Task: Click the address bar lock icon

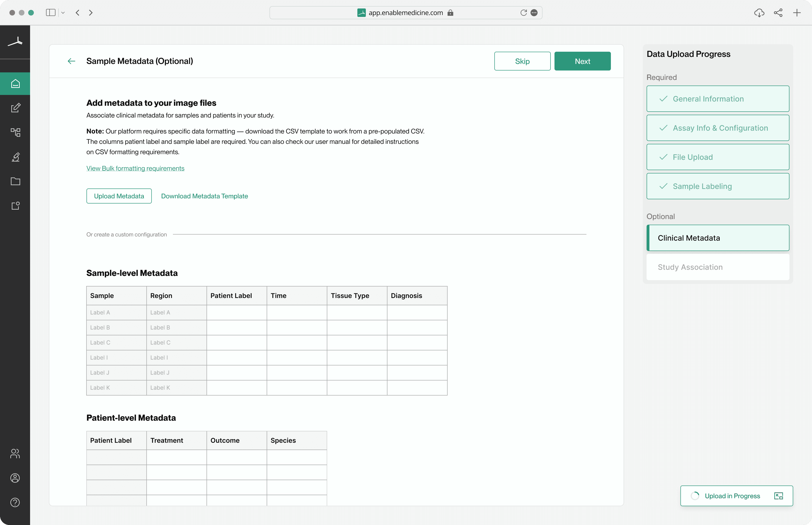Action: click(x=450, y=13)
